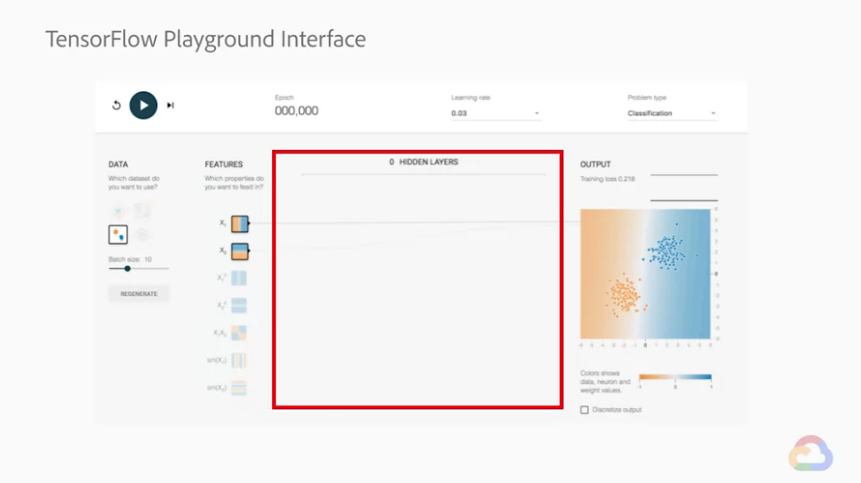
Task: Click the output heatmap plot
Action: (x=645, y=274)
